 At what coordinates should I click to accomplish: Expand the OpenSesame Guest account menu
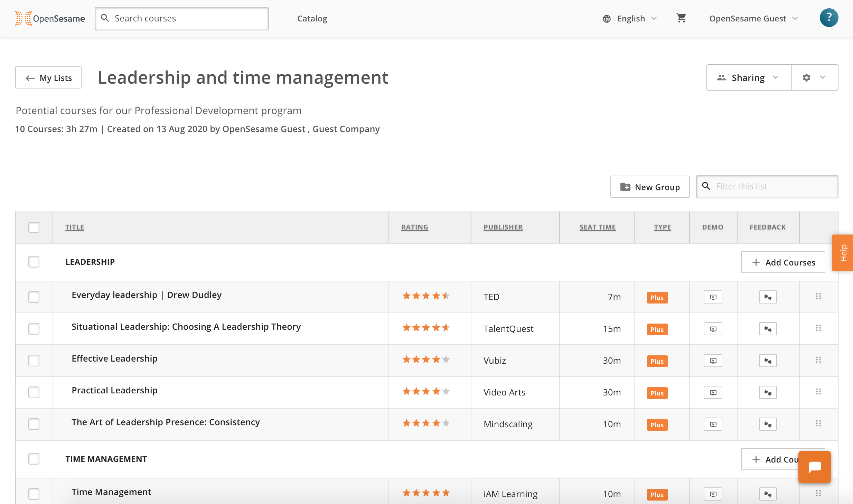pyautogui.click(x=753, y=18)
